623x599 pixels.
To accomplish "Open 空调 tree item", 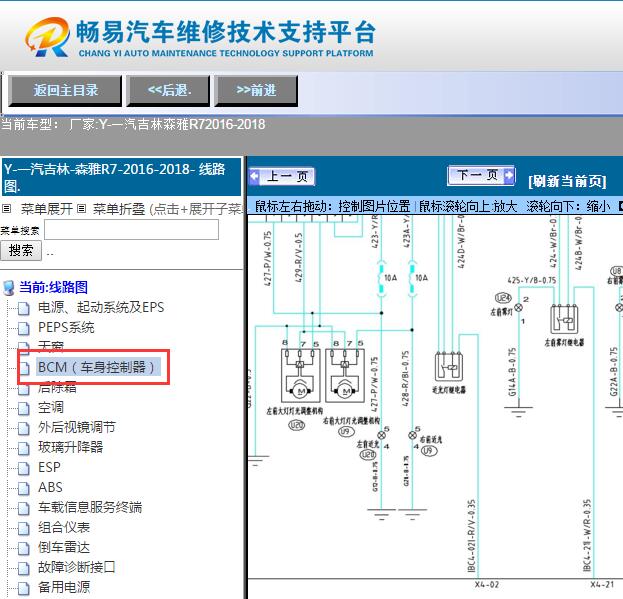I will [50, 408].
